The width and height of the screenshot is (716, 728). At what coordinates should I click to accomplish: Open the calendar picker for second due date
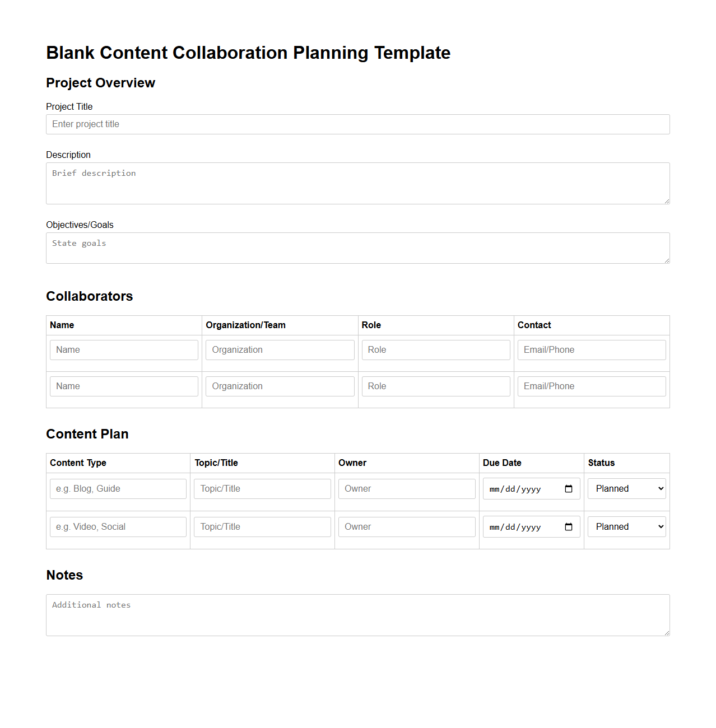568,526
